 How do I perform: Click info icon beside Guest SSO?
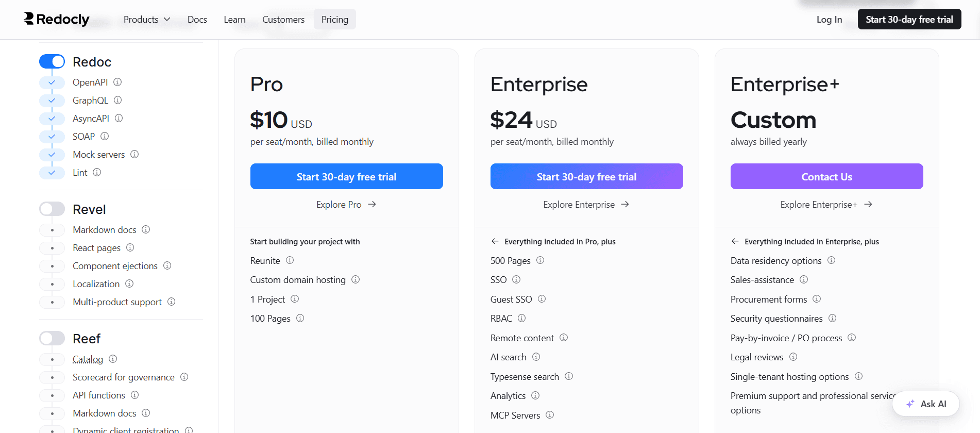click(542, 299)
